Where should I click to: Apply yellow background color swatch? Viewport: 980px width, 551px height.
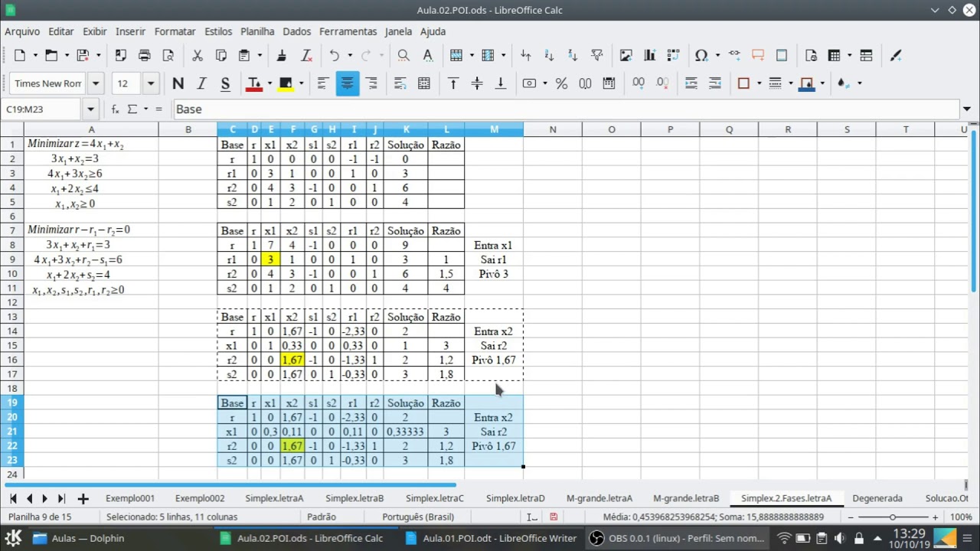click(286, 83)
